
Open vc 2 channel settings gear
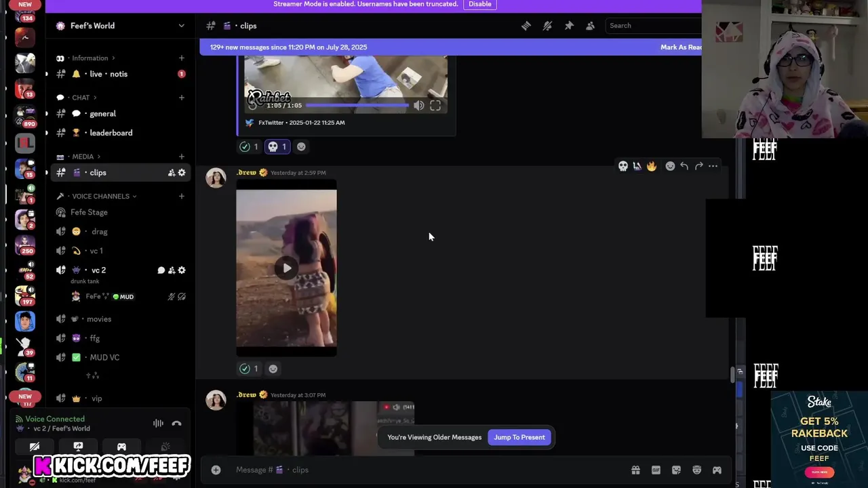(x=182, y=270)
